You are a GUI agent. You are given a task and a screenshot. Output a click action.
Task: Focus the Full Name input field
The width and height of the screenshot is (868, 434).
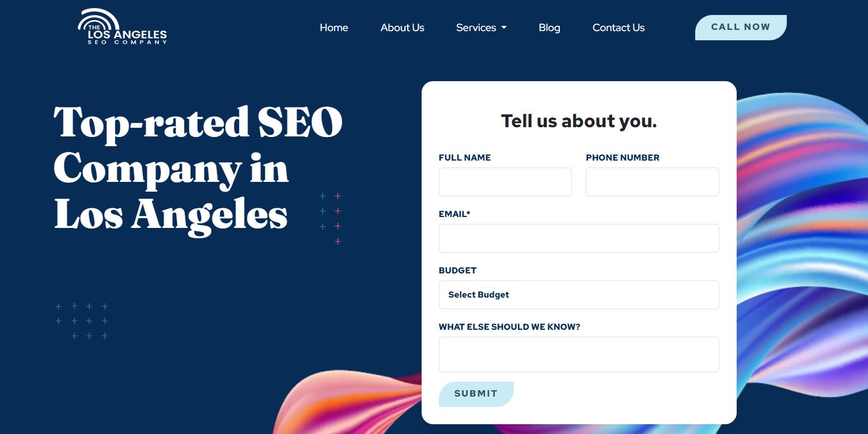click(505, 182)
